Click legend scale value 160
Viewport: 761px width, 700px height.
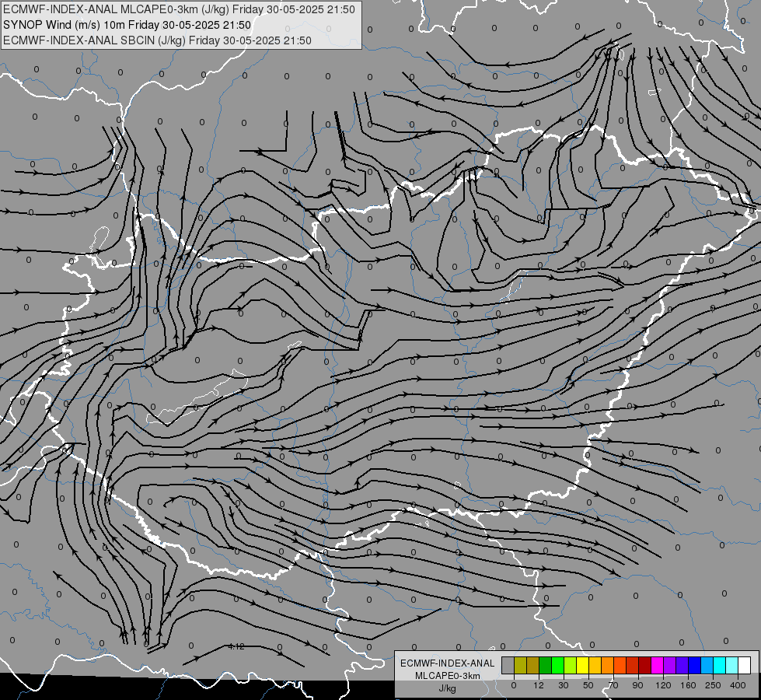pos(688,685)
